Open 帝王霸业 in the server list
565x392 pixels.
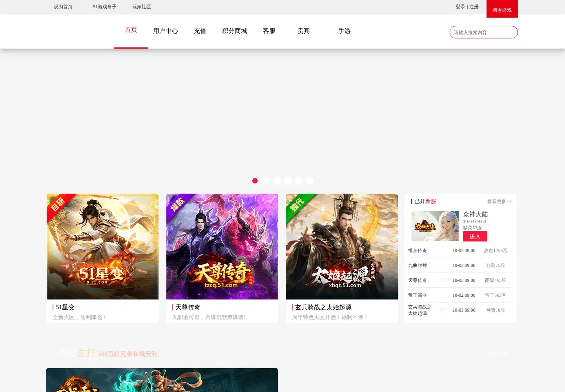click(417, 295)
